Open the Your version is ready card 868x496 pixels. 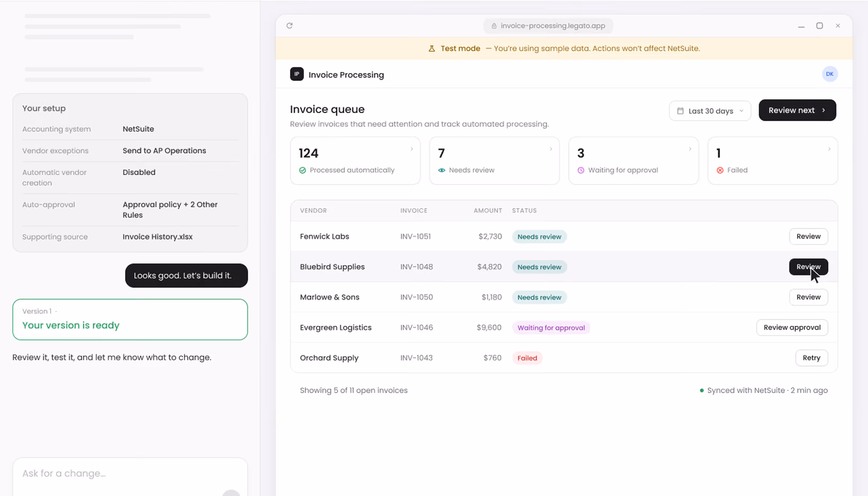click(130, 319)
